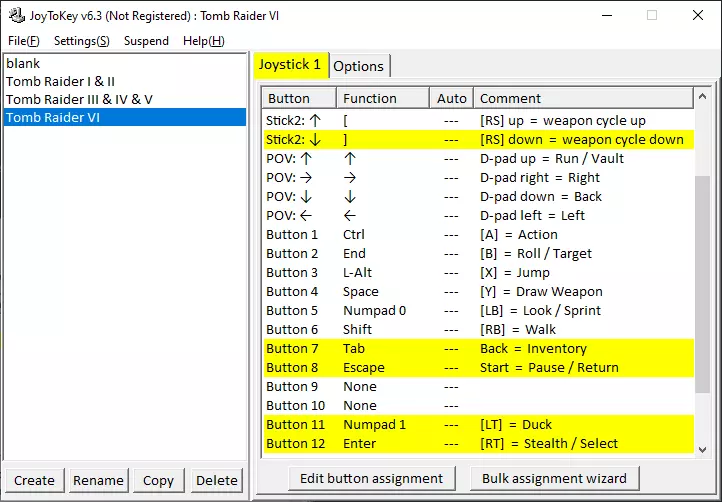Image resolution: width=722 pixels, height=502 pixels.
Task: Click the Space function cell
Action: click(x=361, y=292)
